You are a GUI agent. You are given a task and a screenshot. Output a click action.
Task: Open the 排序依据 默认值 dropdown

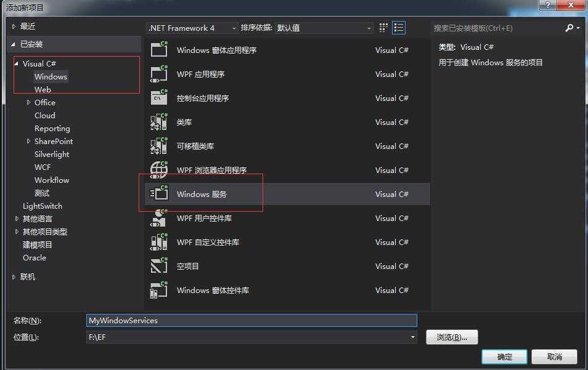click(x=324, y=28)
